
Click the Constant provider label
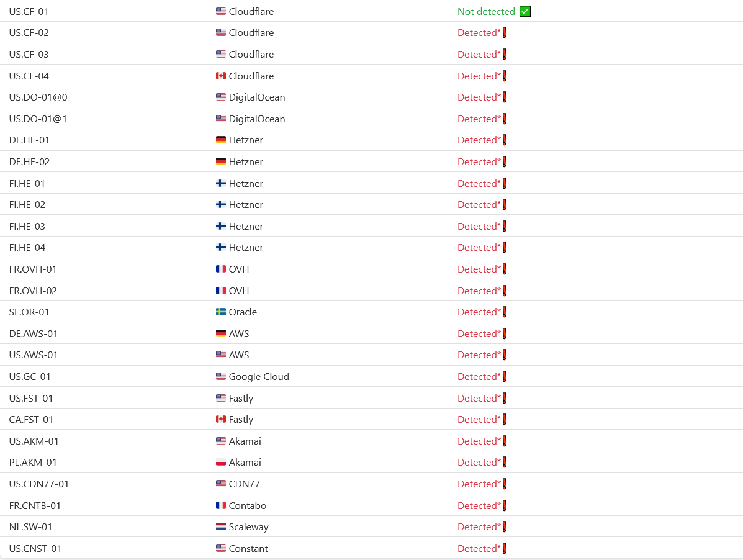click(x=248, y=548)
